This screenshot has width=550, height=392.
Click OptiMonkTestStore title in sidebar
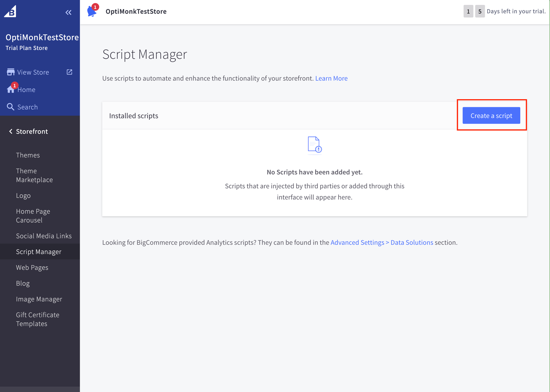click(42, 37)
